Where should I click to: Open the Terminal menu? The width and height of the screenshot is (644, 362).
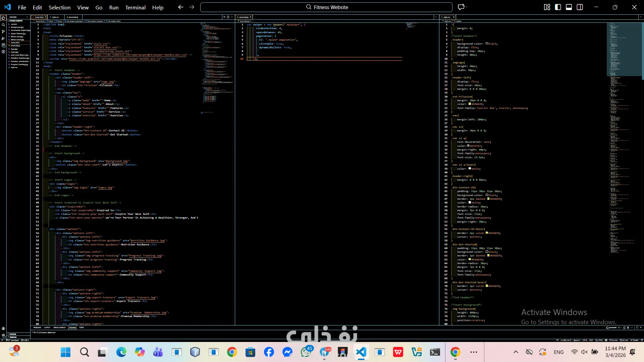[x=135, y=7]
